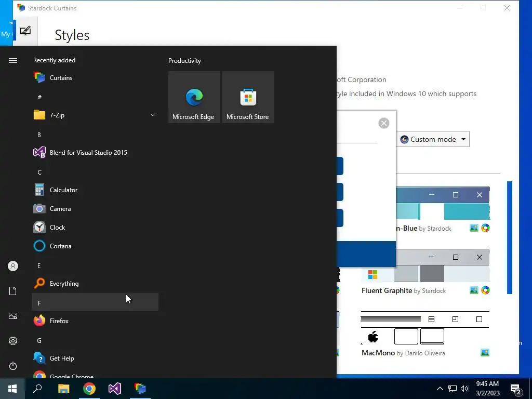
Task: Open the user account icon
Action: click(13, 266)
